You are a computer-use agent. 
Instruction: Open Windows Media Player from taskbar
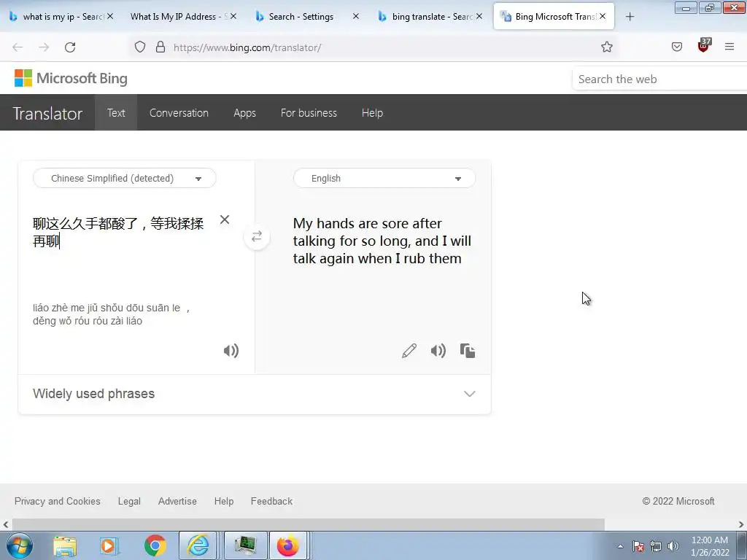click(x=109, y=546)
